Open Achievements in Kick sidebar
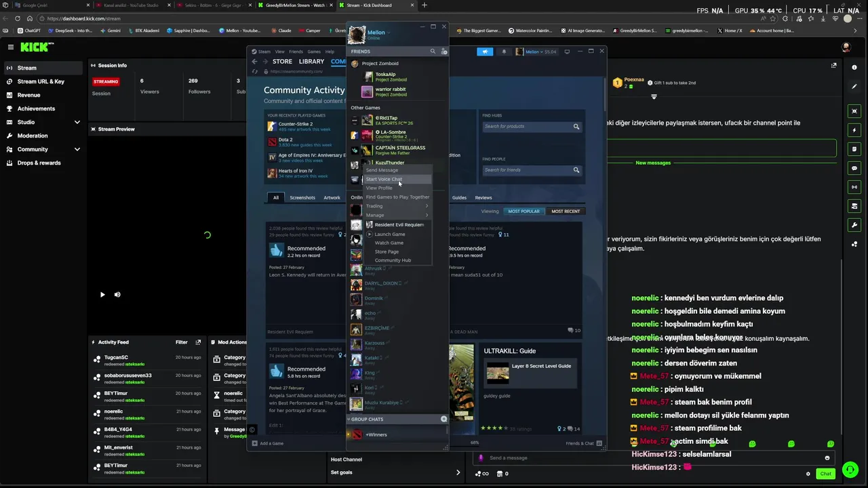Viewport: 868px width, 488px height. tap(36, 108)
